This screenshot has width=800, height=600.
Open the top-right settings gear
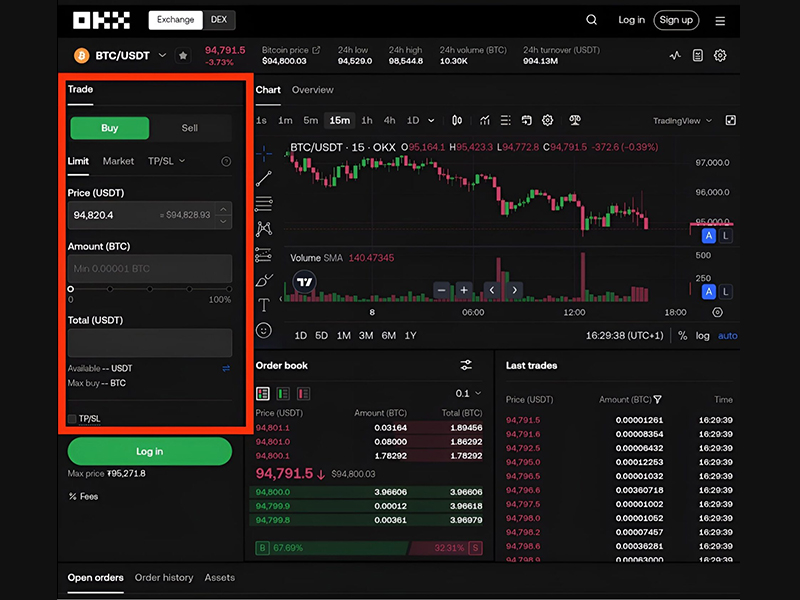tap(720, 55)
